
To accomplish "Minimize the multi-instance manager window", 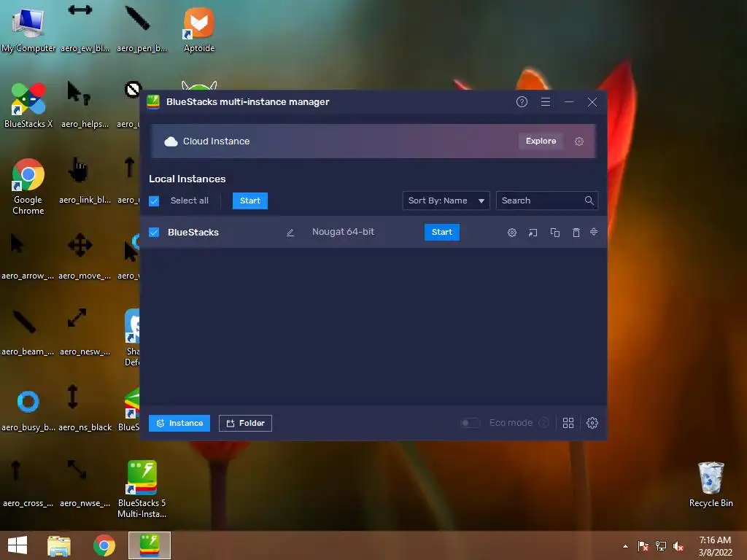I will (569, 102).
